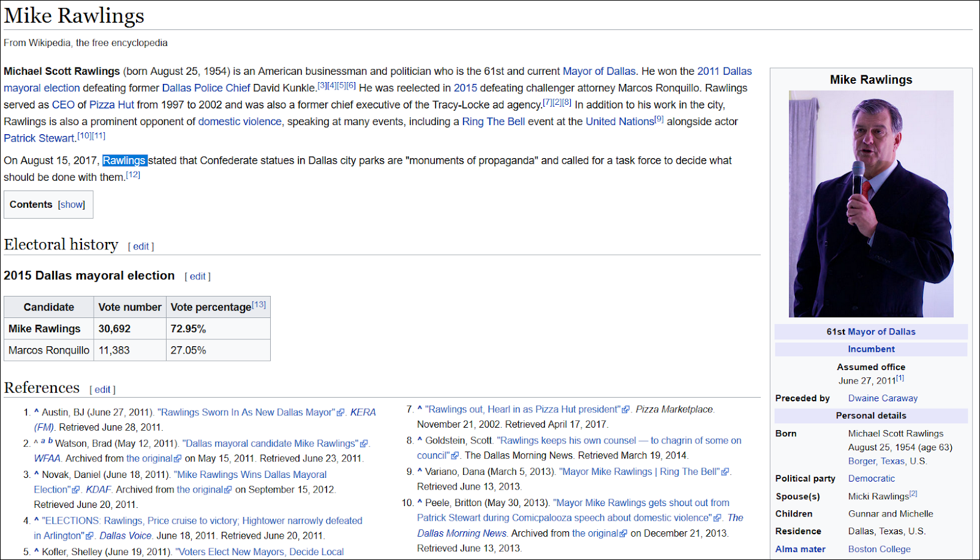
Task: Open "Rawlings keeps his own counsel" reference
Action: point(619,441)
